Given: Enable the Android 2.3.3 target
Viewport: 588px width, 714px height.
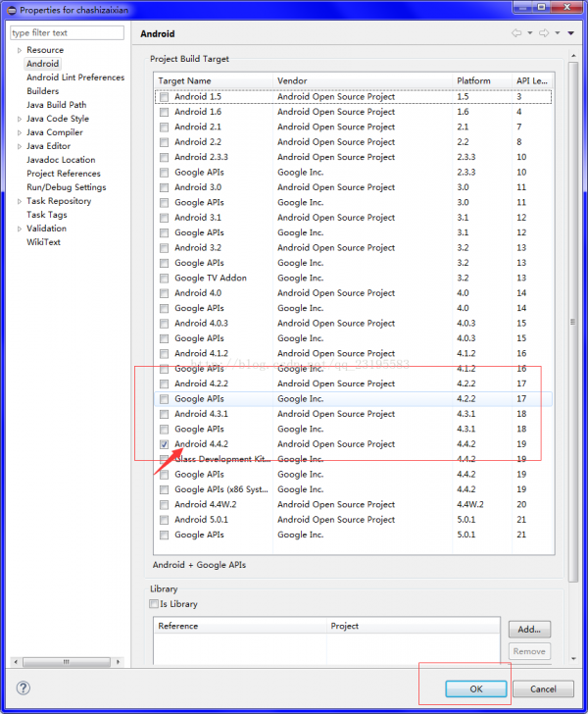Looking at the screenshot, I should 165,158.
